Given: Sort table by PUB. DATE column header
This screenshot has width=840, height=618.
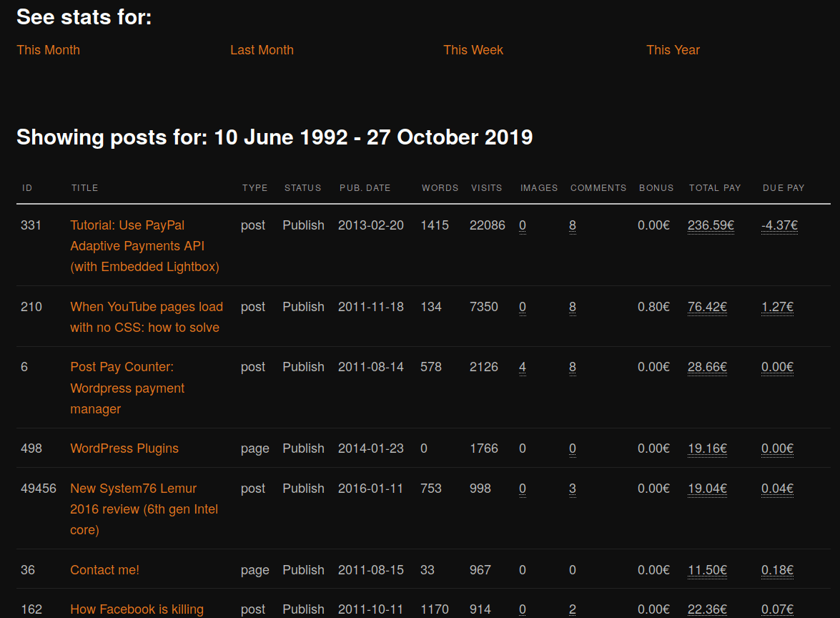Looking at the screenshot, I should click(365, 188).
